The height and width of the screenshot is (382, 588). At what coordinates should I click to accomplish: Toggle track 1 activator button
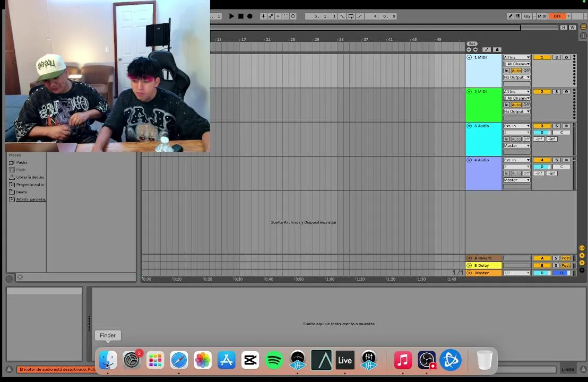click(542, 57)
